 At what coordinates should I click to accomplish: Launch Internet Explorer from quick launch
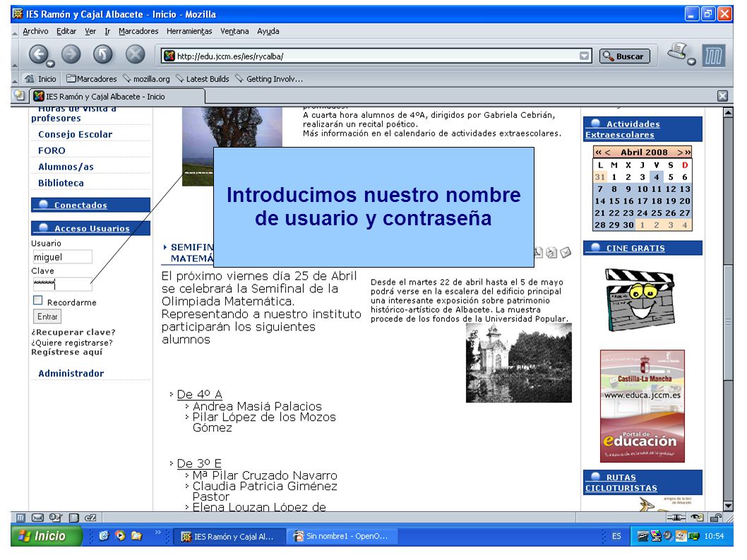(x=104, y=536)
